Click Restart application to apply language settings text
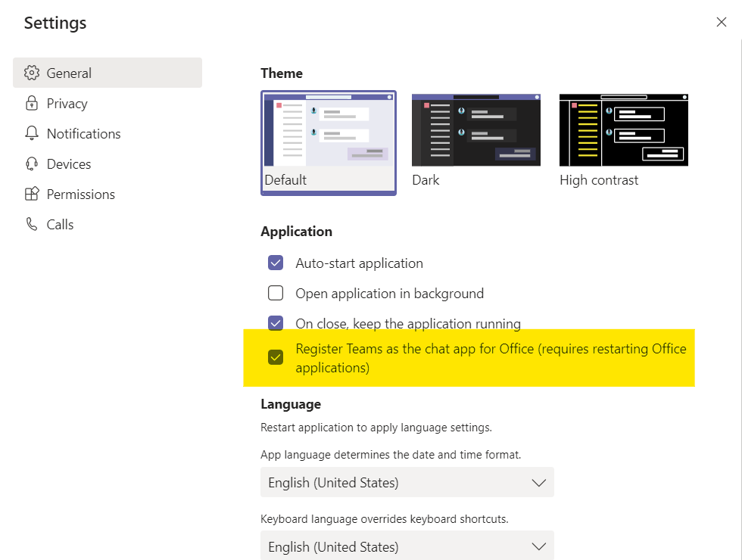The width and height of the screenshot is (742, 560). click(x=376, y=428)
